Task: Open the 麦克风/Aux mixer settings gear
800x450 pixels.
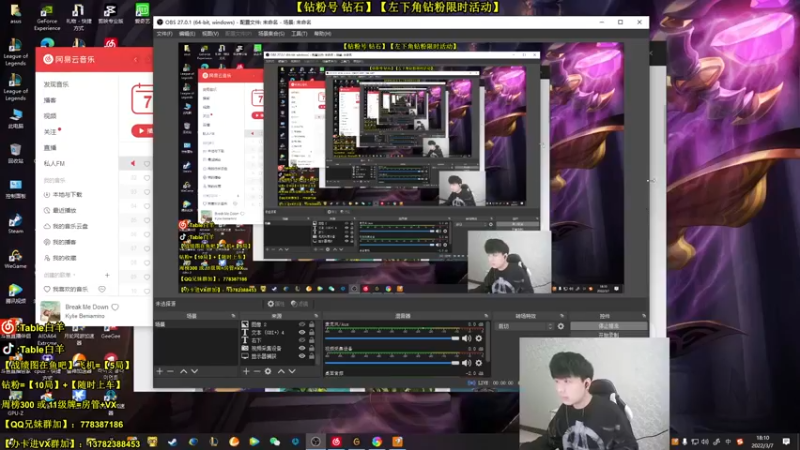Action: pyautogui.click(x=479, y=338)
